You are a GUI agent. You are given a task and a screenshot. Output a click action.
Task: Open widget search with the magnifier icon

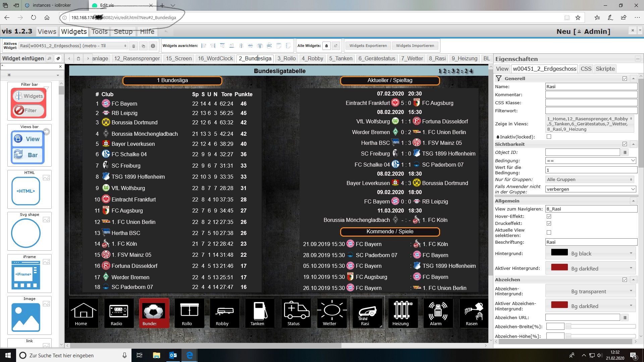pyautogui.click(x=50, y=58)
